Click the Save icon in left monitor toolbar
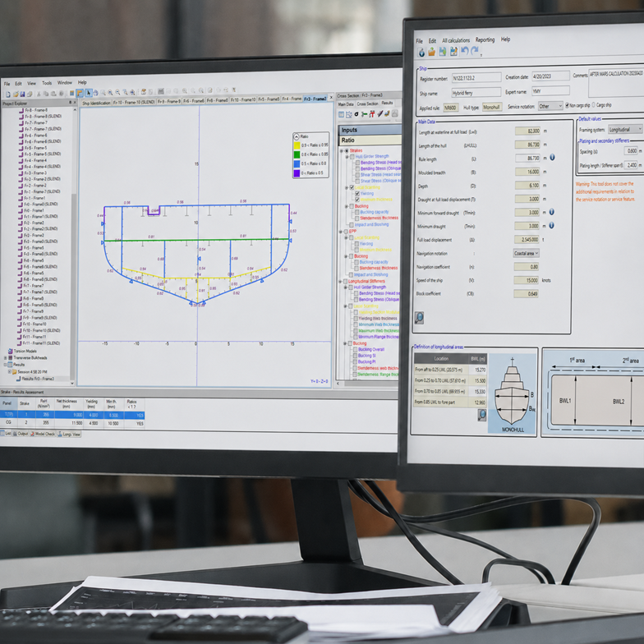644x644 pixels. click(x=22, y=94)
